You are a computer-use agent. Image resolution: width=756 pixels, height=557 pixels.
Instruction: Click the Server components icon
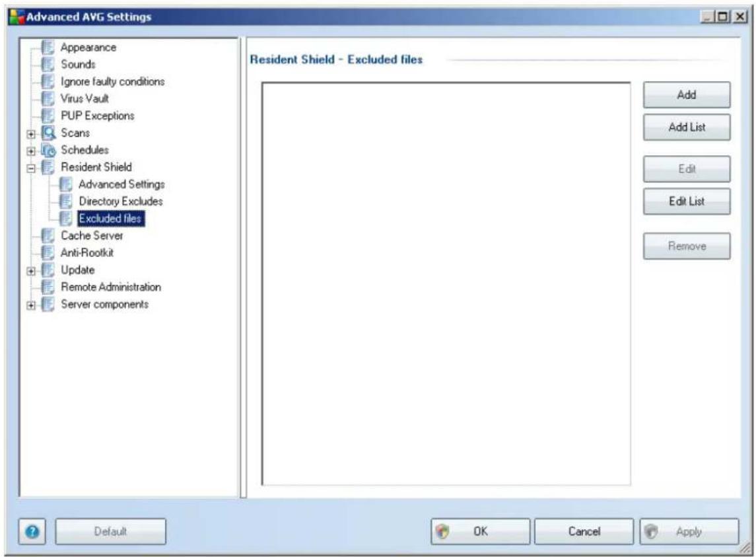(x=48, y=304)
